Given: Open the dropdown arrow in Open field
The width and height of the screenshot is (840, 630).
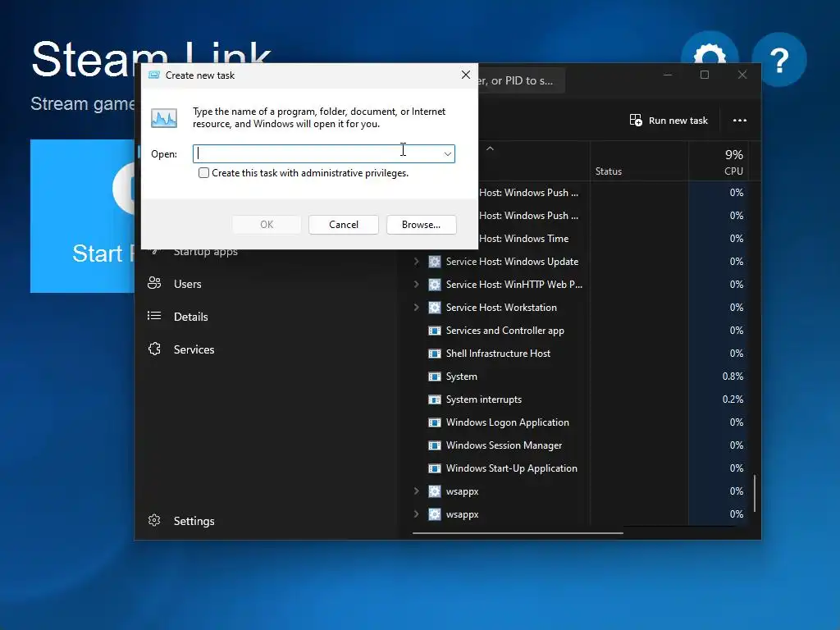Looking at the screenshot, I should (x=447, y=153).
